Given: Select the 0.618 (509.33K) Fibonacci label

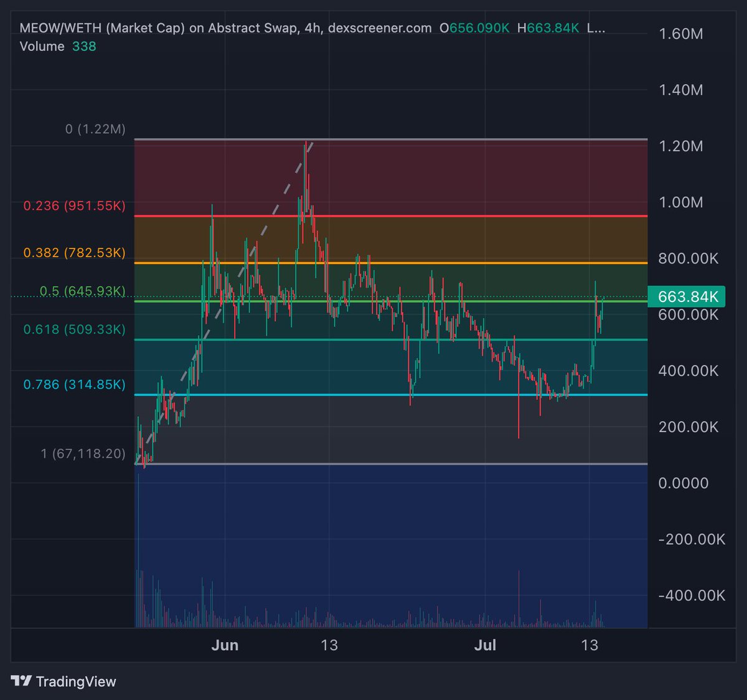Looking at the screenshot, I should [75, 329].
